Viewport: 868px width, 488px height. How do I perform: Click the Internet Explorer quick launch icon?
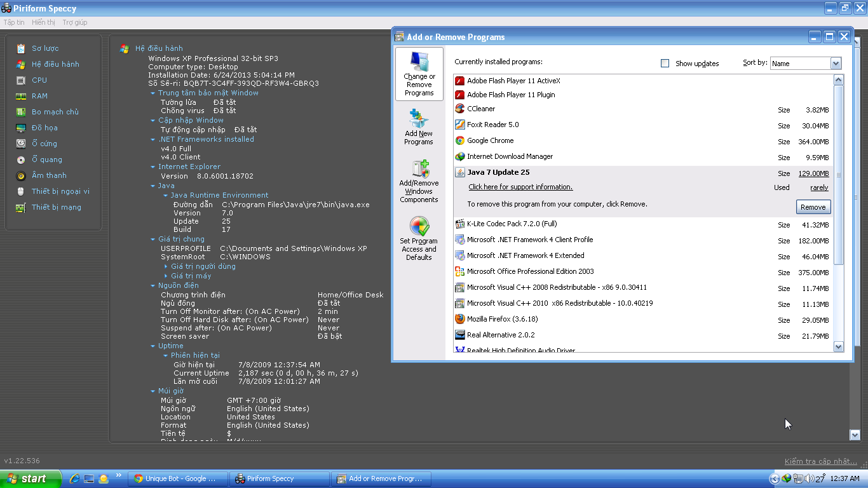pyautogui.click(x=74, y=478)
